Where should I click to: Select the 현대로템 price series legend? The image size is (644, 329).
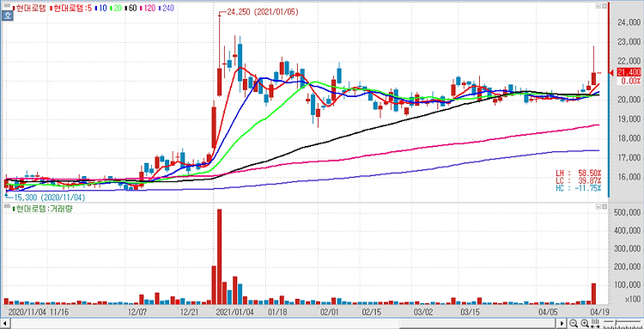click(29, 8)
